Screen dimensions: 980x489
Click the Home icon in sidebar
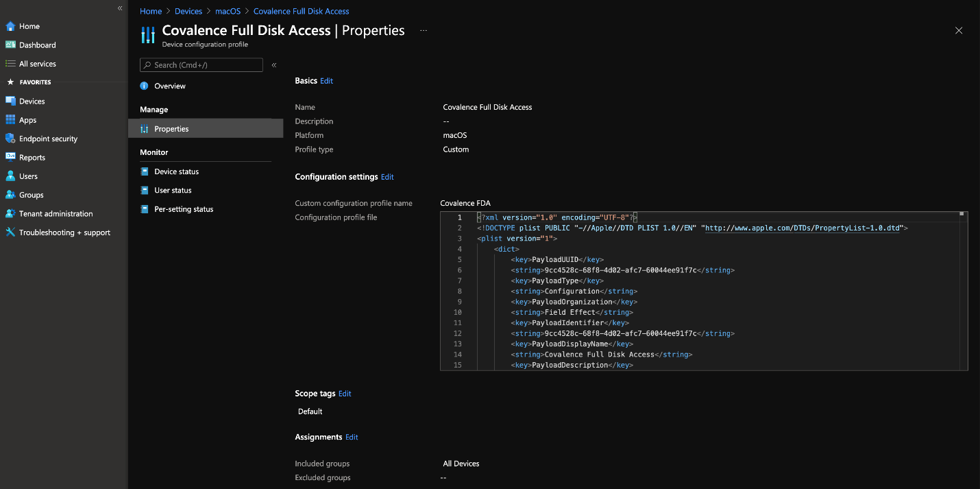(10, 26)
